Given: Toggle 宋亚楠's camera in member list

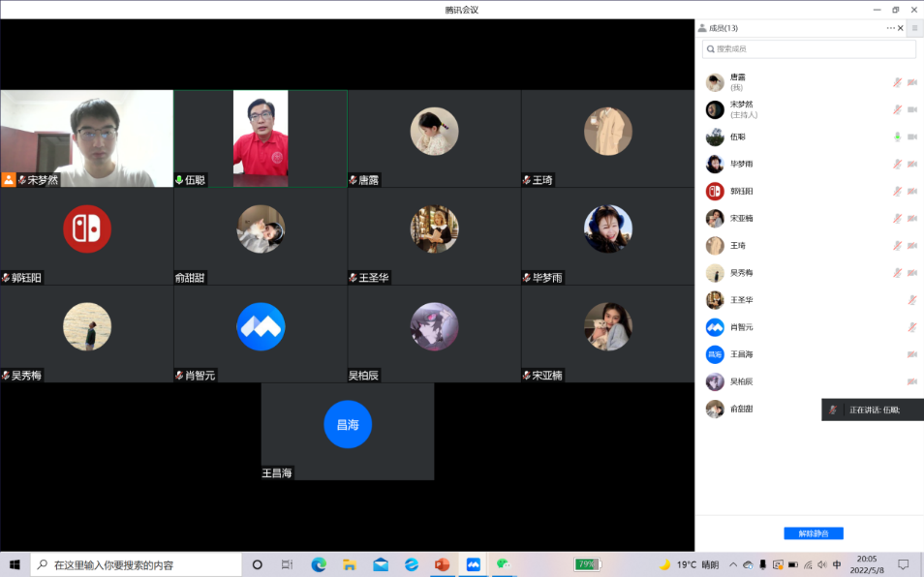Looking at the screenshot, I should pos(912,219).
